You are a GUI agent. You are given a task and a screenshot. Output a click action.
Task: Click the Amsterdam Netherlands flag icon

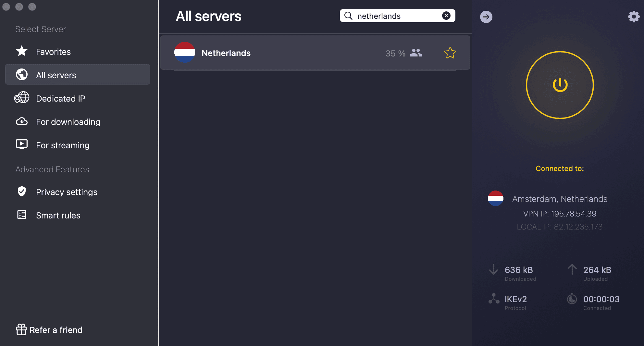(x=496, y=198)
